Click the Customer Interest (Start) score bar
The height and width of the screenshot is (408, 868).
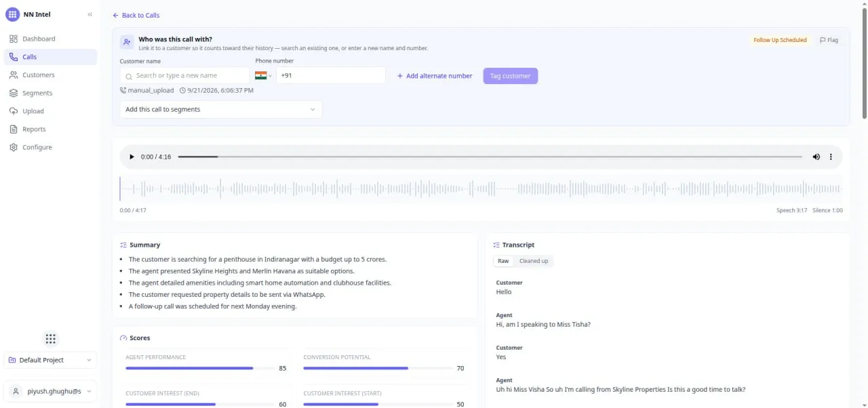click(378, 404)
